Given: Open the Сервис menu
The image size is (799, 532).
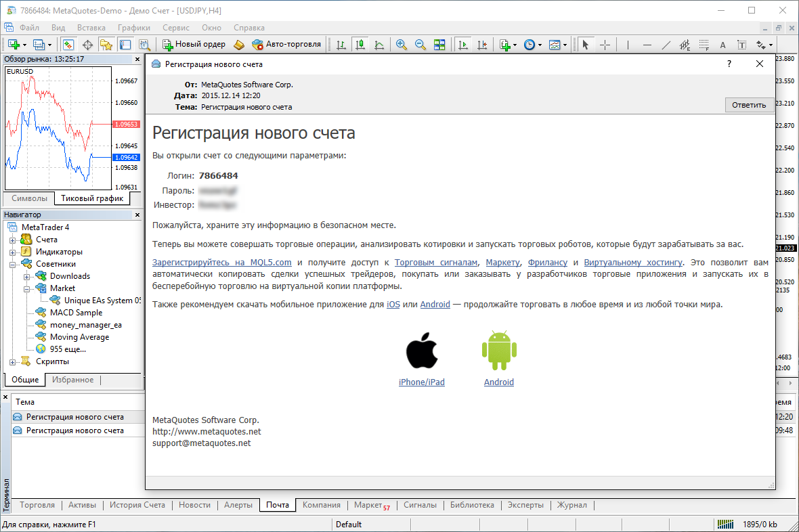Looking at the screenshot, I should 175,28.
